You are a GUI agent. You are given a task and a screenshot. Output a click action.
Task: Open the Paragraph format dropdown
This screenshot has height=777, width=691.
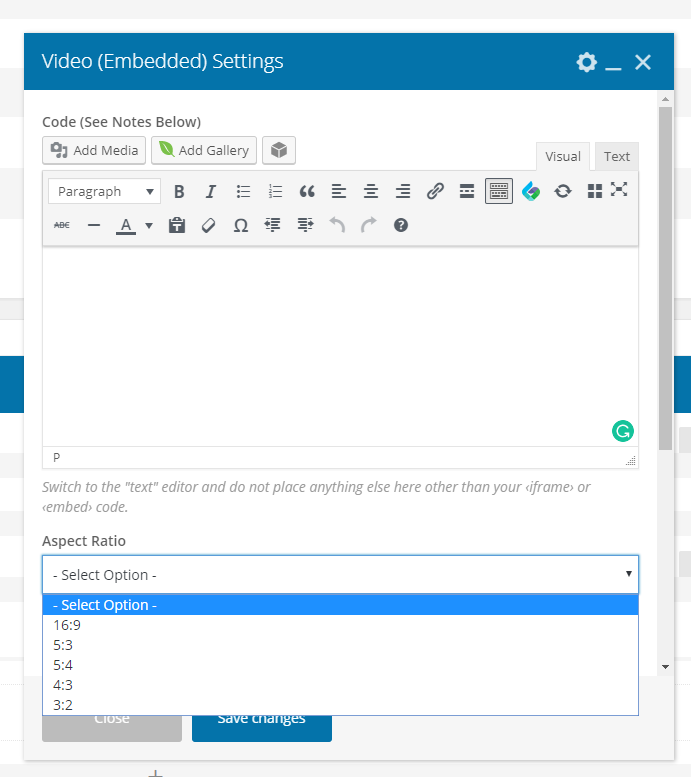point(105,191)
